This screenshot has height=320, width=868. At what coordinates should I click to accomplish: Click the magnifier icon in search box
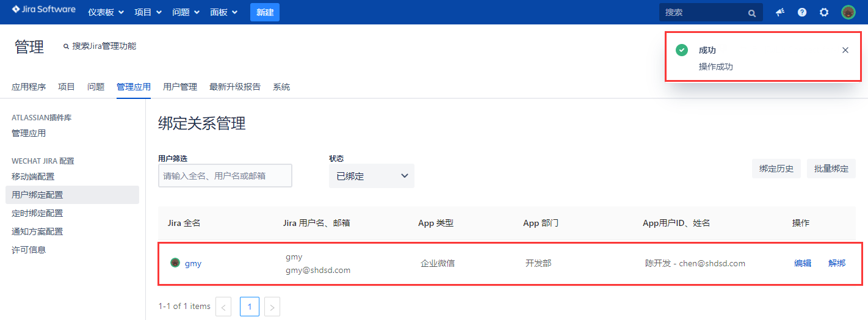pos(751,13)
